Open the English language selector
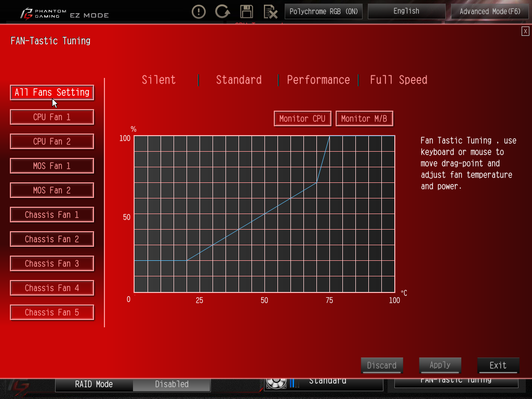 [x=406, y=11]
